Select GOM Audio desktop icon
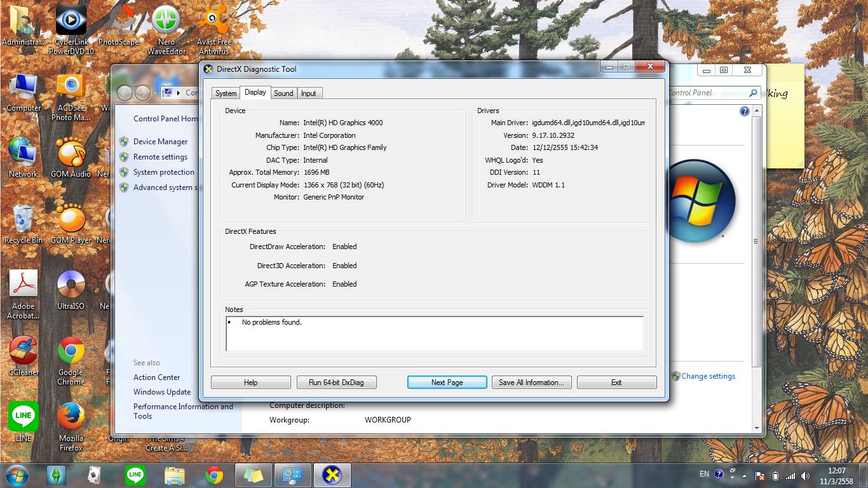868x488 pixels. point(71,158)
